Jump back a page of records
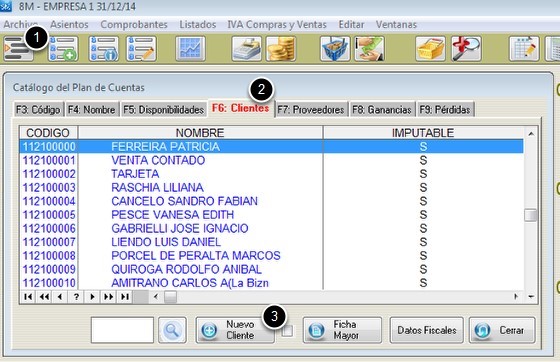Screen dimensions: 560x362 [44, 297]
